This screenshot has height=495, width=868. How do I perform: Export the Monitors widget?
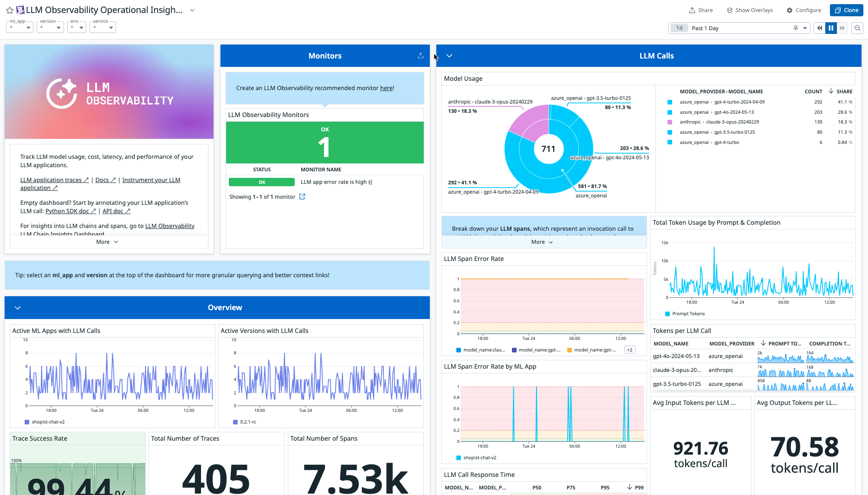coord(420,55)
